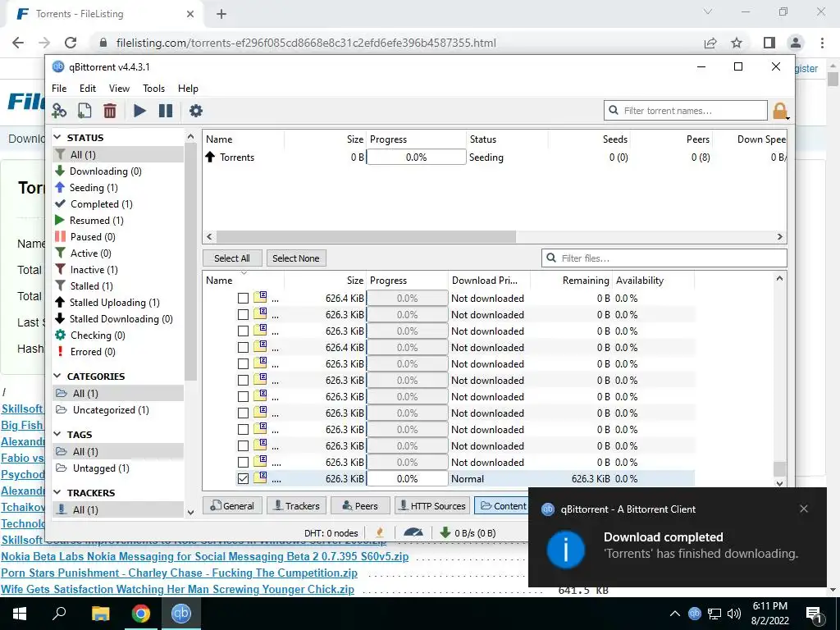Open the File menu
Image resolution: width=840 pixels, height=630 pixels.
coord(59,89)
